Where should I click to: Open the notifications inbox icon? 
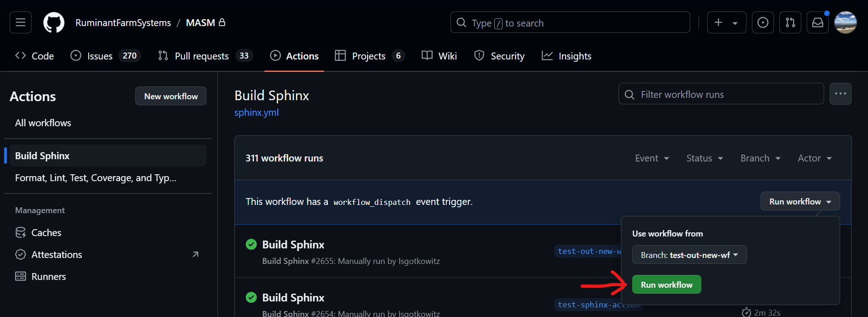click(818, 22)
